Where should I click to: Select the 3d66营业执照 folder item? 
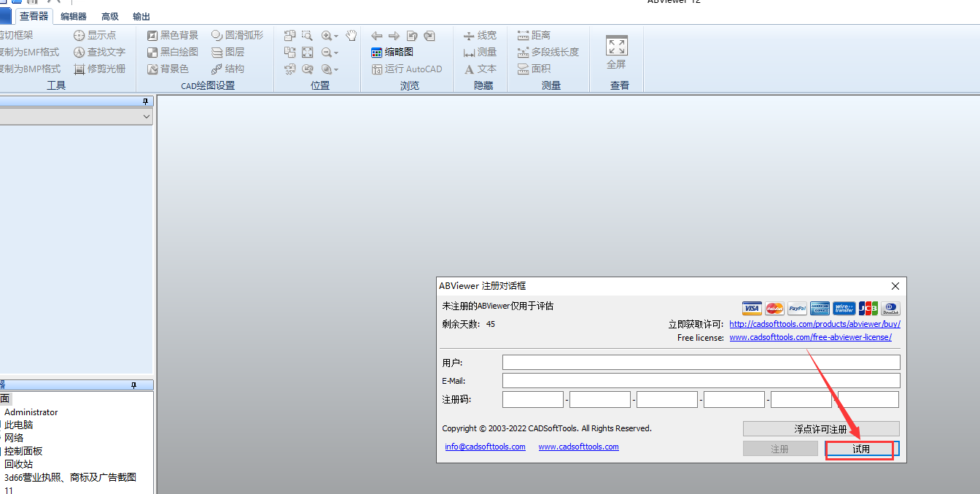(x=70, y=477)
